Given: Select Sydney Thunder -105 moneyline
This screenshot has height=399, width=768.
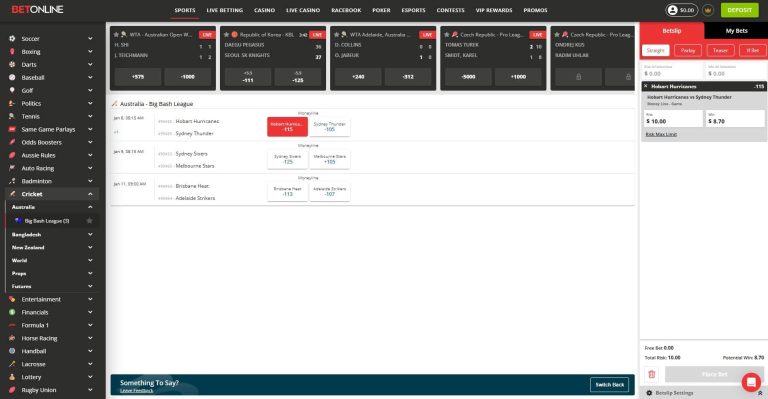Looking at the screenshot, I should 330,127.
